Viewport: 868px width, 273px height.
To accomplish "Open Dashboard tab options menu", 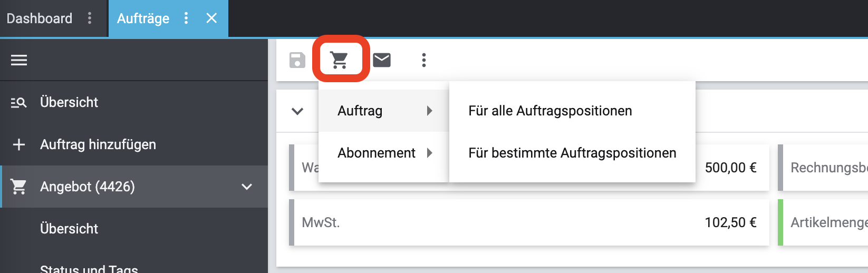I will tap(90, 18).
